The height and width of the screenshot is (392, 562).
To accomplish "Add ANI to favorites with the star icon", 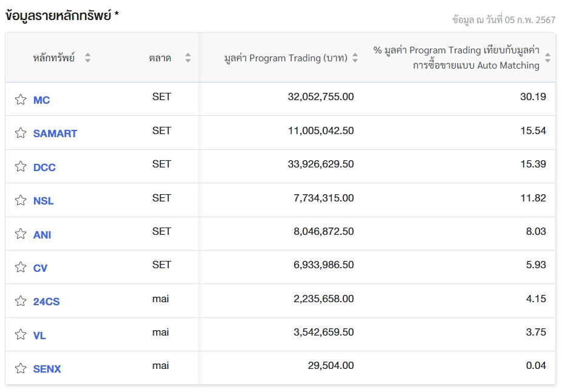I will pyautogui.click(x=20, y=233).
